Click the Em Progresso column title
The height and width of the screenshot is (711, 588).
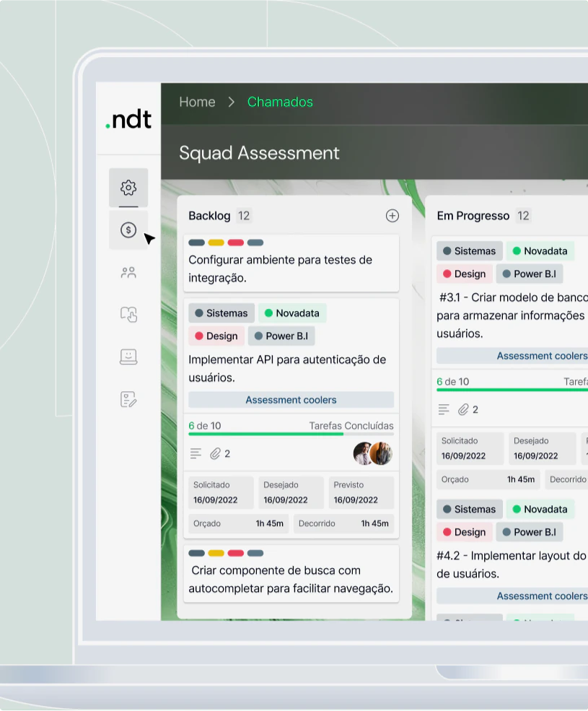click(x=473, y=216)
